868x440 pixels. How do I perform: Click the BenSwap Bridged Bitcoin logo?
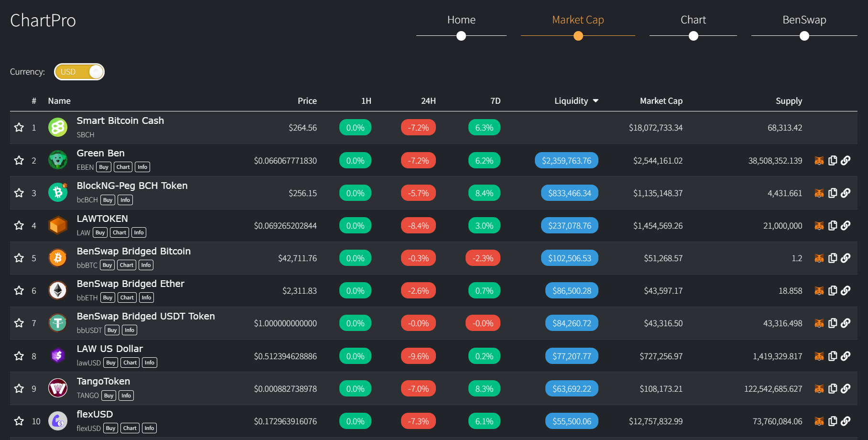[58, 258]
